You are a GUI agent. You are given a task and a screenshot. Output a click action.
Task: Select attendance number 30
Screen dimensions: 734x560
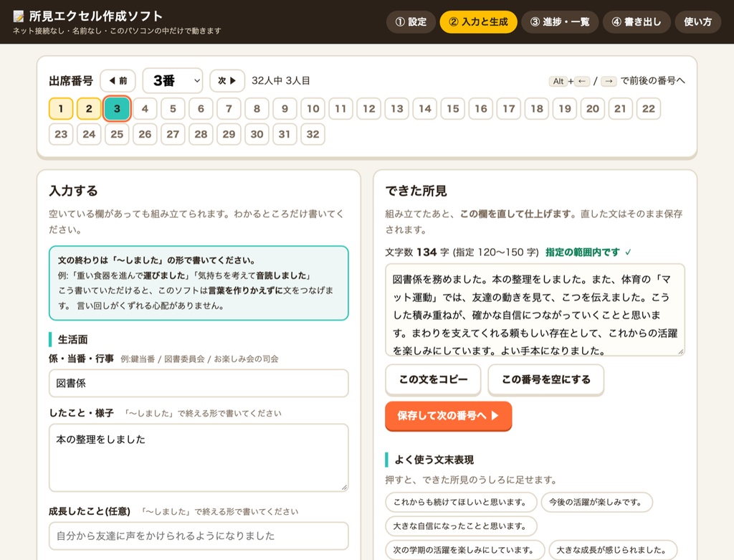pos(257,134)
